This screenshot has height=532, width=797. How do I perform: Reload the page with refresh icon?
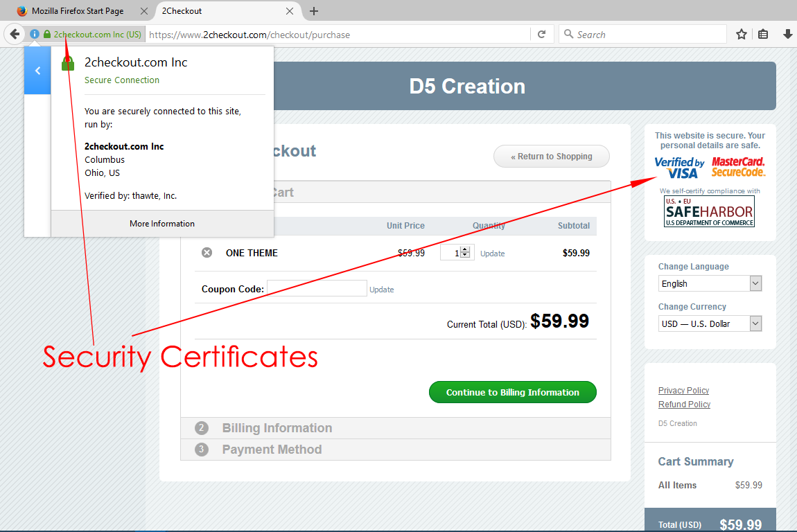[x=541, y=34]
